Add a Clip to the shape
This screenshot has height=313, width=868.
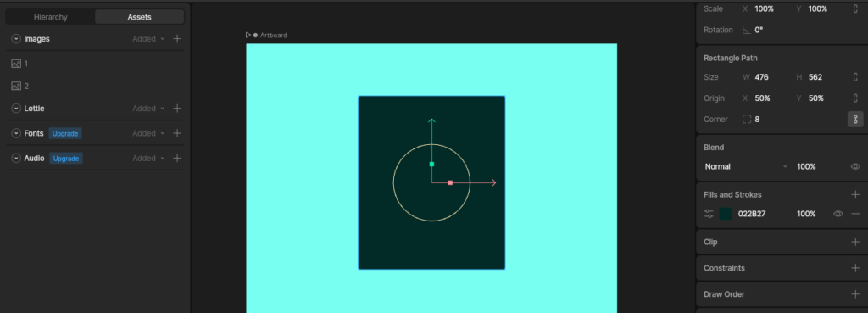[x=855, y=242]
